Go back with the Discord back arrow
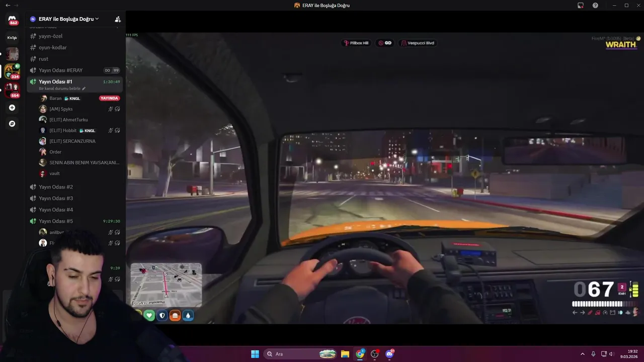644x362 pixels. [8, 5]
